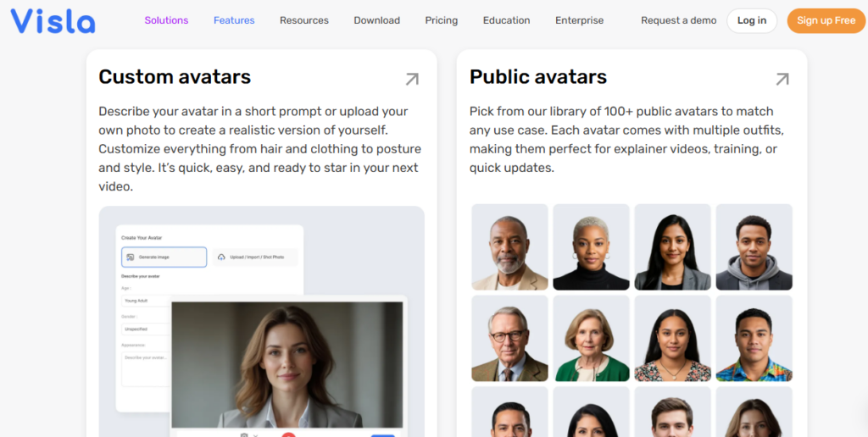Open the Enterprise page
The width and height of the screenshot is (868, 437).
point(580,20)
